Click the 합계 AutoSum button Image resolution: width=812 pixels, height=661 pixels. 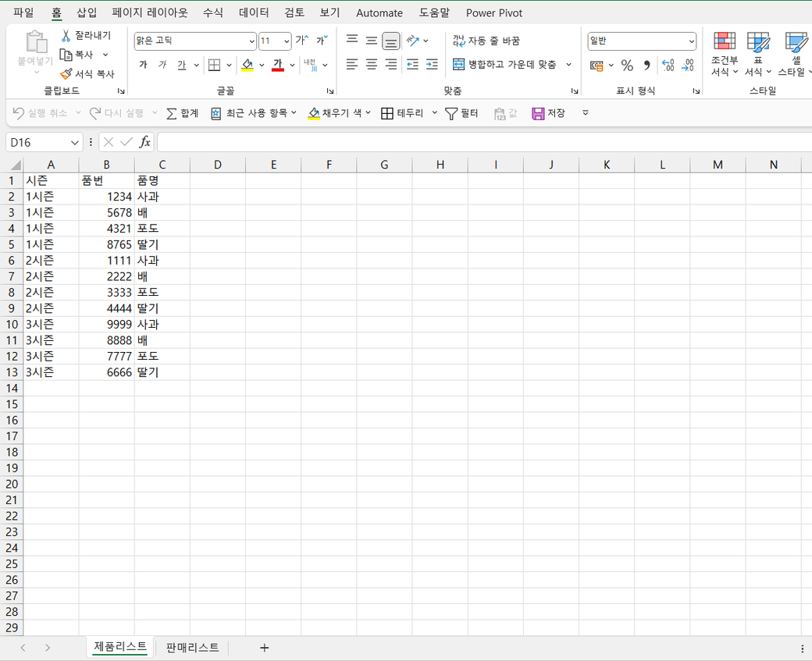tap(183, 114)
